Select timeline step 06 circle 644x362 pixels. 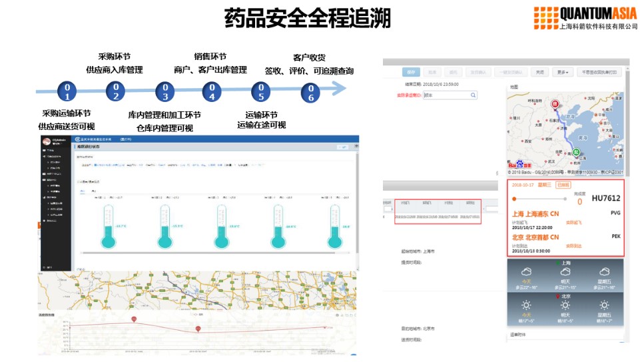coord(310,93)
